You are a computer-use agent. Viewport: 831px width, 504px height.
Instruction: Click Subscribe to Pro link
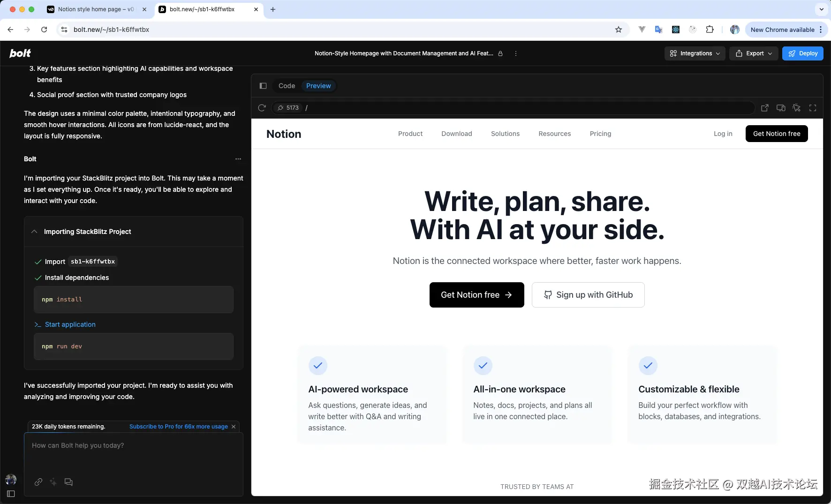click(x=178, y=427)
